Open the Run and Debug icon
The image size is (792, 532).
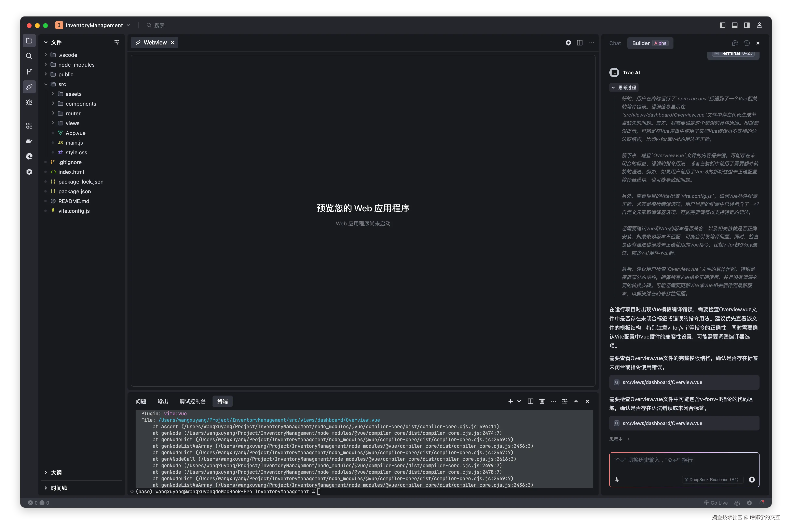(29, 103)
